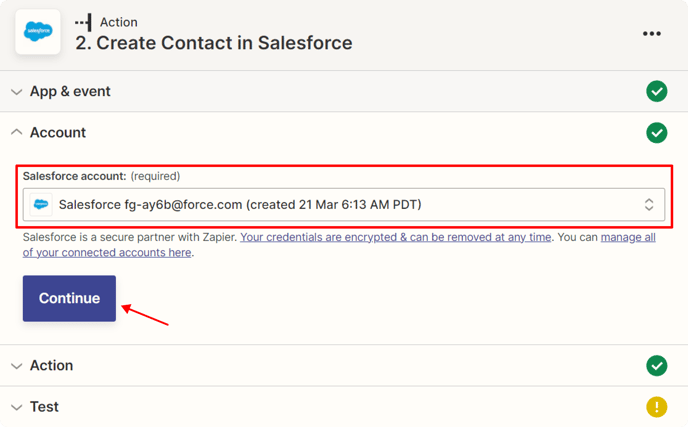Expand the App & event section chevron

pos(17,92)
